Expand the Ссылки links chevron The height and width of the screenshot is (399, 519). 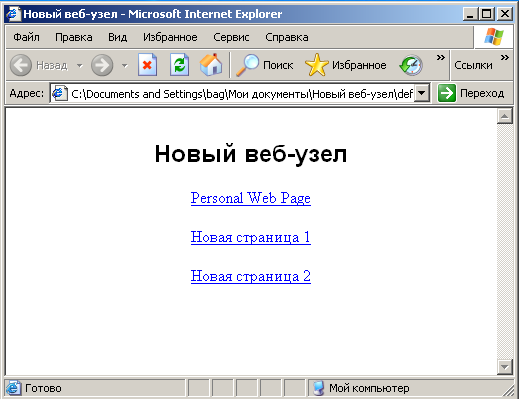pyautogui.click(x=505, y=58)
